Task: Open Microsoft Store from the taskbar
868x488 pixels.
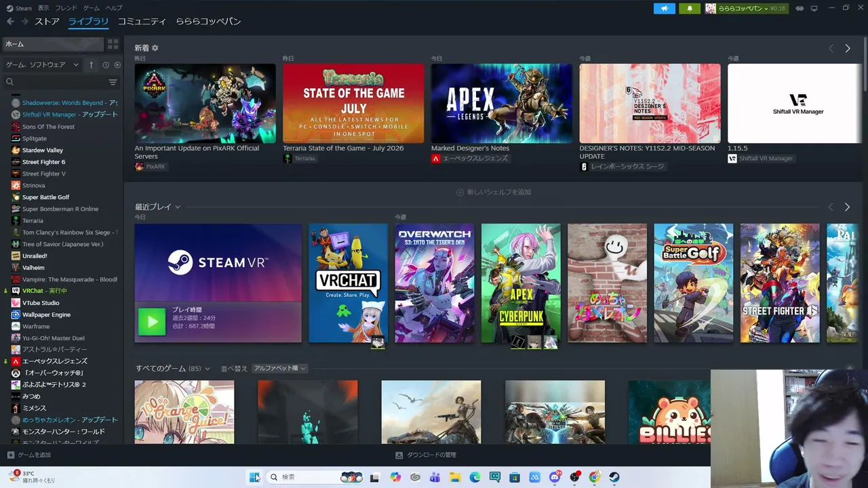Action: 515,477
